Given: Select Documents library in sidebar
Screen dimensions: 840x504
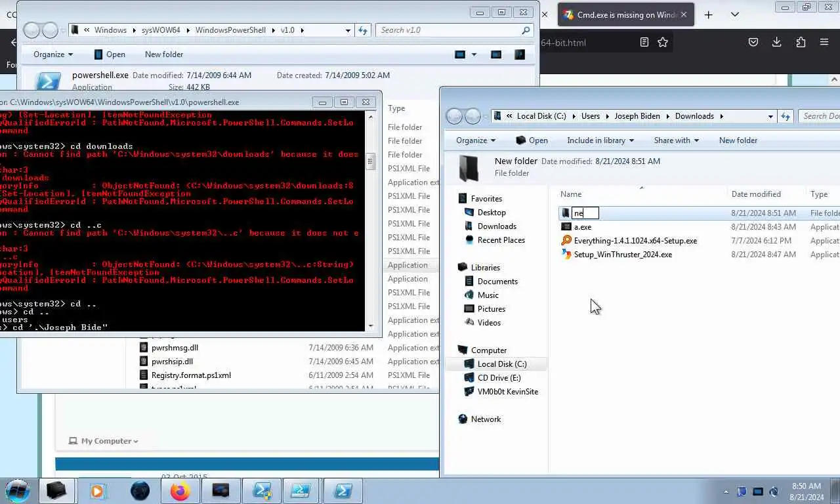Looking at the screenshot, I should (x=497, y=282).
